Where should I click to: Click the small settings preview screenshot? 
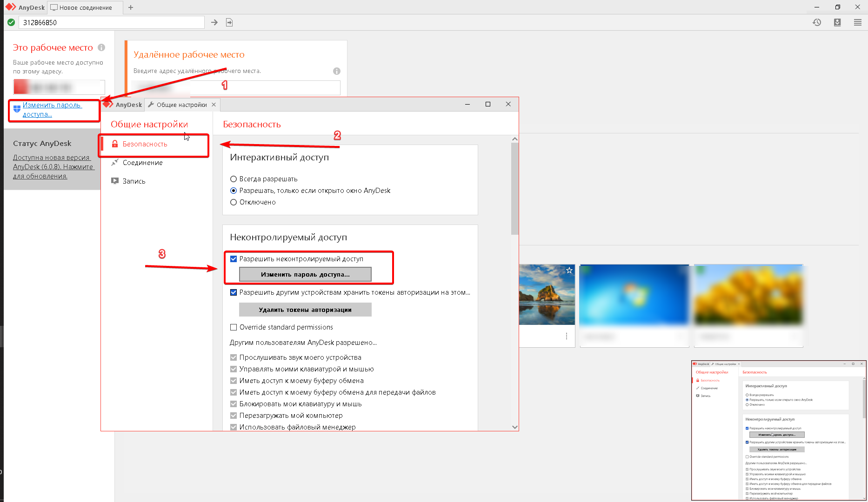(x=779, y=430)
